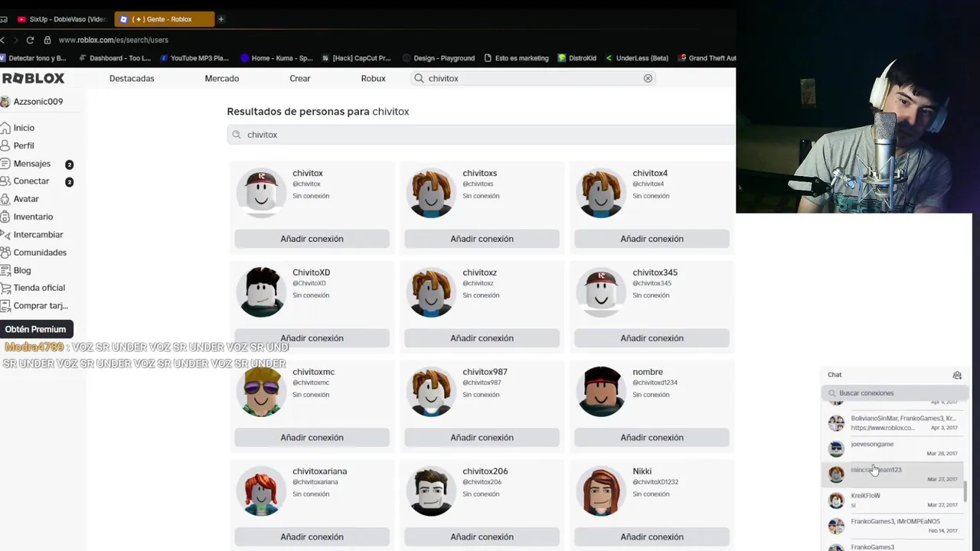Viewport: 980px width, 551px height.
Task: Open chivitoxariana user avatar
Action: [261, 491]
